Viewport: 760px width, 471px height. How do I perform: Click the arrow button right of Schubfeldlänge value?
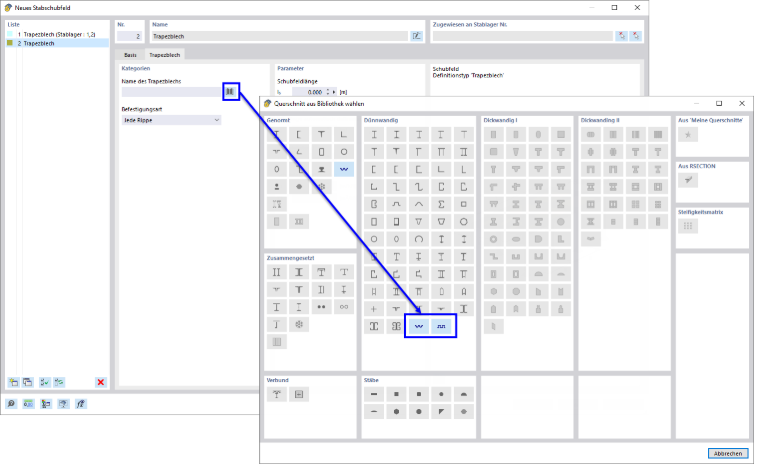coord(334,92)
